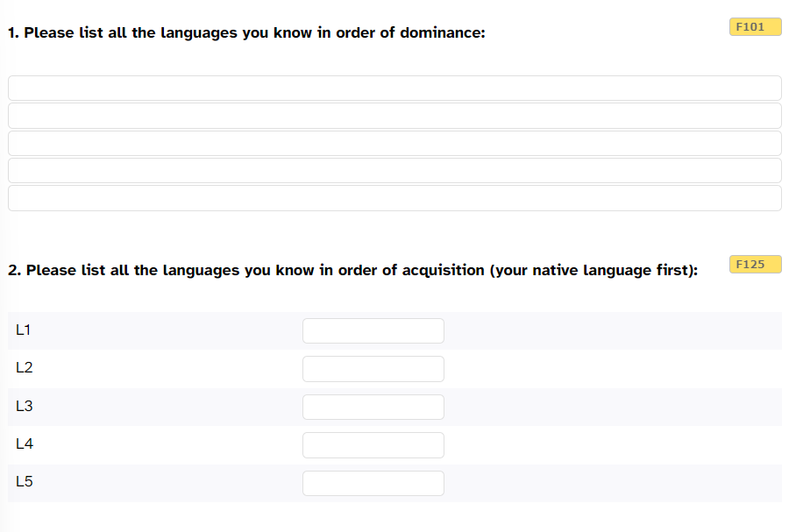Focus the fifth language dominance text field
Viewport: 803px width, 532px height.
(394, 198)
